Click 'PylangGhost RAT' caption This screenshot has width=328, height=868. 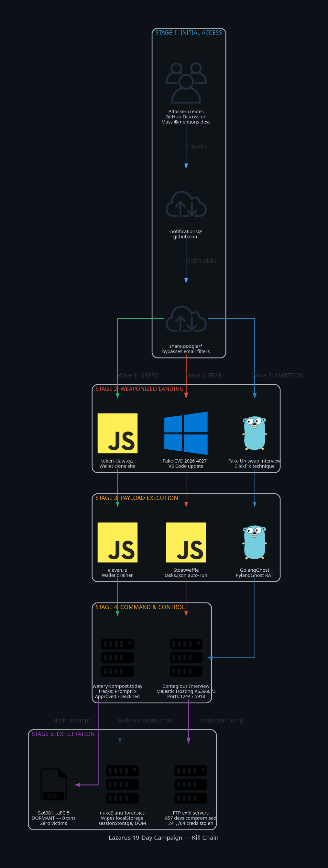click(x=255, y=576)
